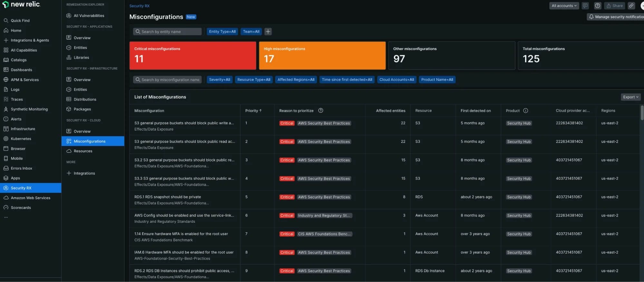Open the Resource Type=All filter

click(254, 80)
